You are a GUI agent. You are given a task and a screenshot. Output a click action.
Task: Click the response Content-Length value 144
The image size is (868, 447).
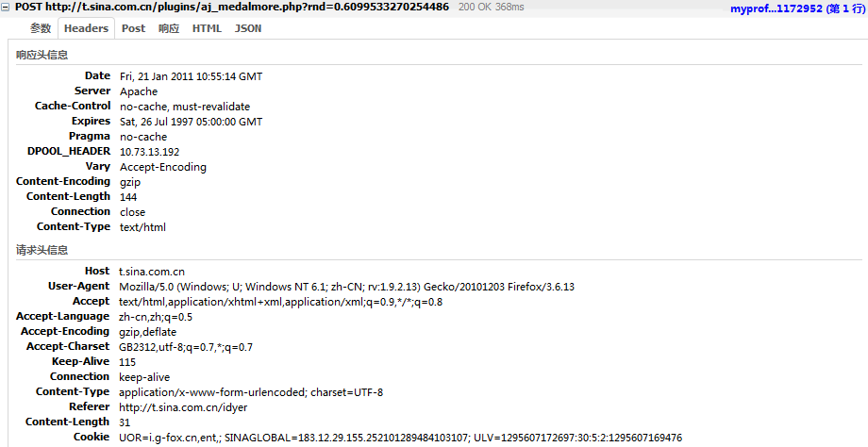pos(128,197)
